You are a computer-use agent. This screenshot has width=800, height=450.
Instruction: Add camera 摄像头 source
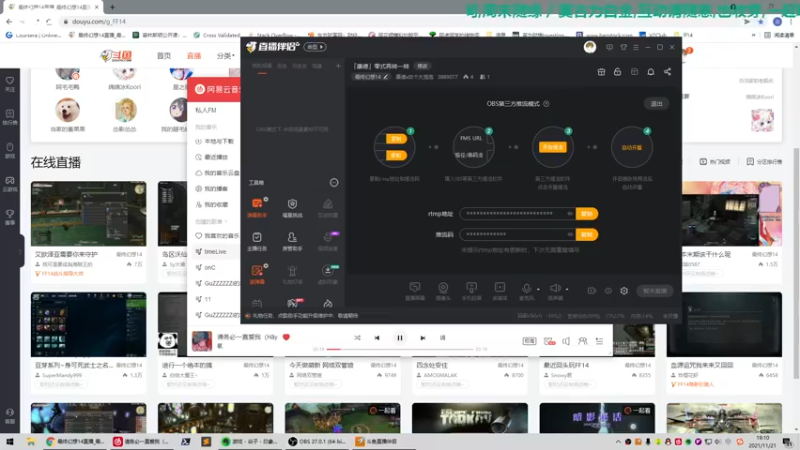(x=443, y=291)
